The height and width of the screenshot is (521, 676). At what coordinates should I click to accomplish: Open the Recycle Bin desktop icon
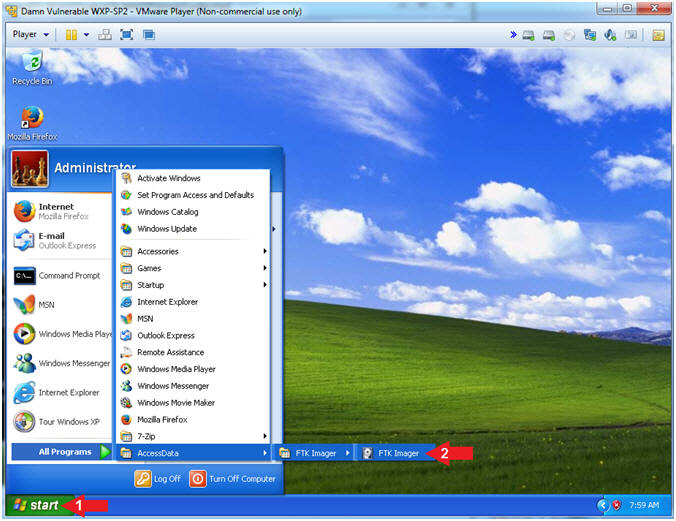coord(32,68)
